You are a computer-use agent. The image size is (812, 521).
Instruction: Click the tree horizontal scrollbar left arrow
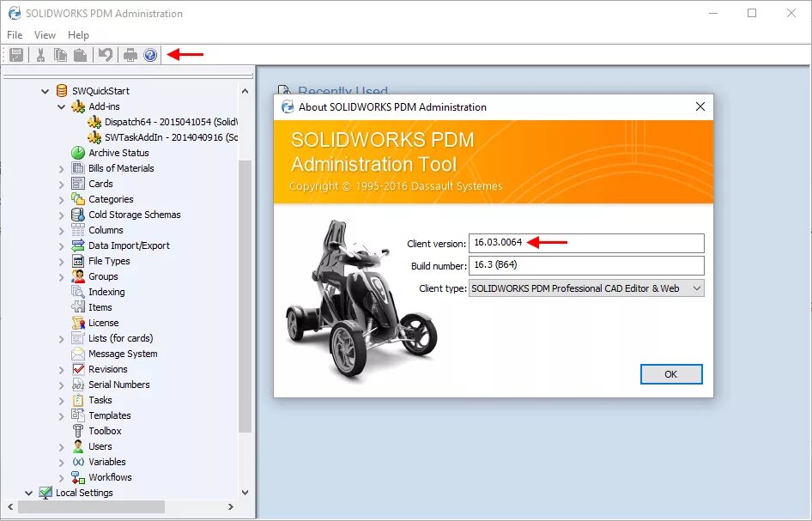point(10,506)
